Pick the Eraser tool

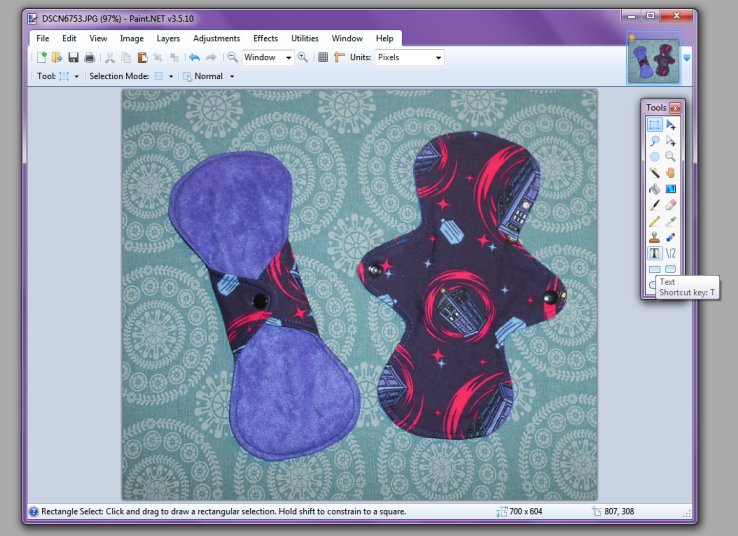click(670, 204)
